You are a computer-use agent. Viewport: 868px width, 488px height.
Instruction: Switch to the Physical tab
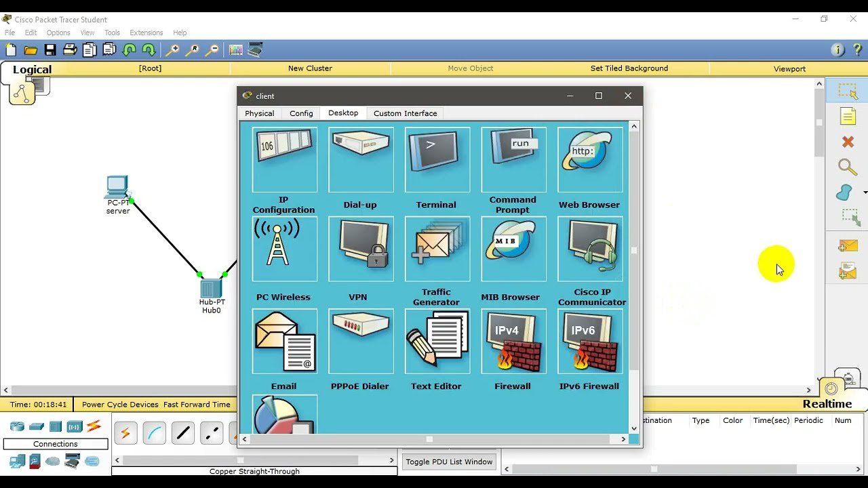tap(260, 113)
